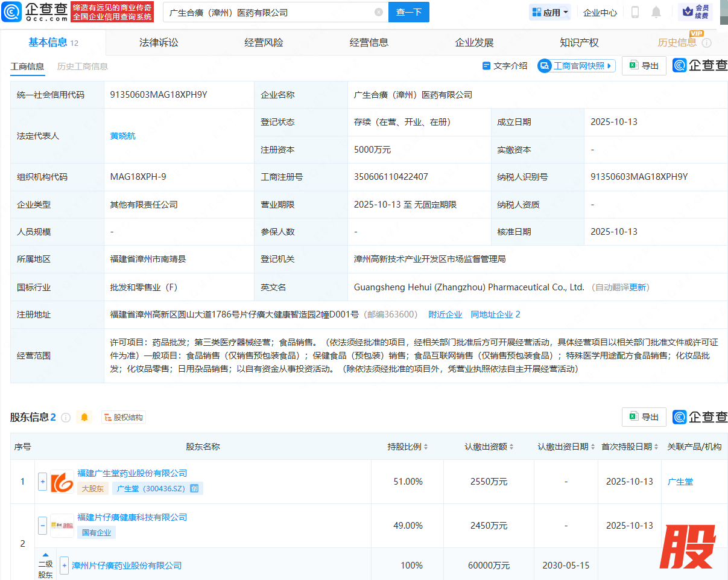Expand the 漳州片仔癀药业 sub-shareholder row
This screenshot has width=728, height=580.
point(65,566)
